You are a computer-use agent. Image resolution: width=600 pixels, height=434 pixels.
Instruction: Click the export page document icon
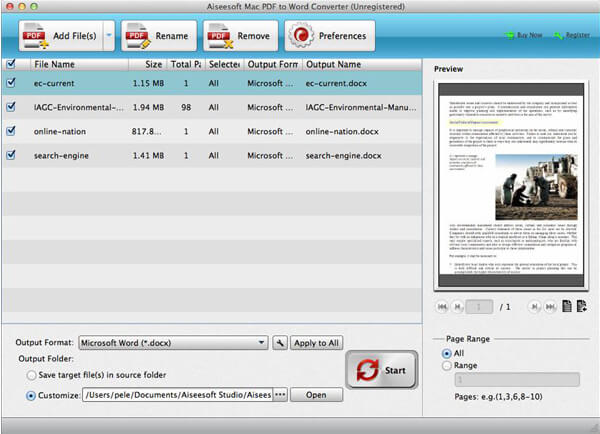[x=582, y=306]
